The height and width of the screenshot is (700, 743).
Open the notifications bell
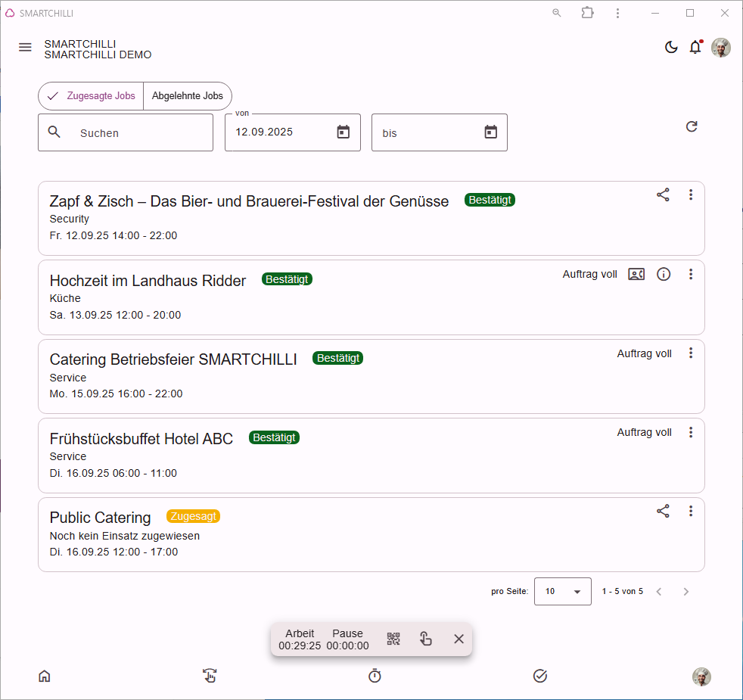coord(695,47)
